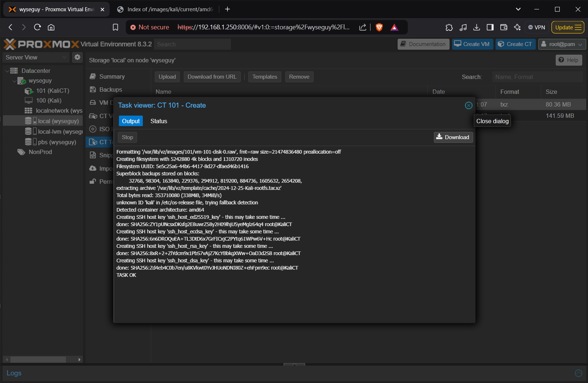Focus the Name, Format search field
This screenshot has height=383, width=588.
tap(537, 77)
